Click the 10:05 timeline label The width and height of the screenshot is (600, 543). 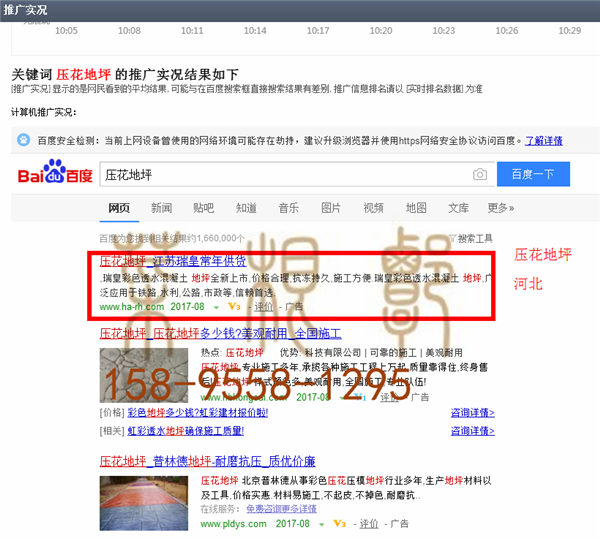66,31
